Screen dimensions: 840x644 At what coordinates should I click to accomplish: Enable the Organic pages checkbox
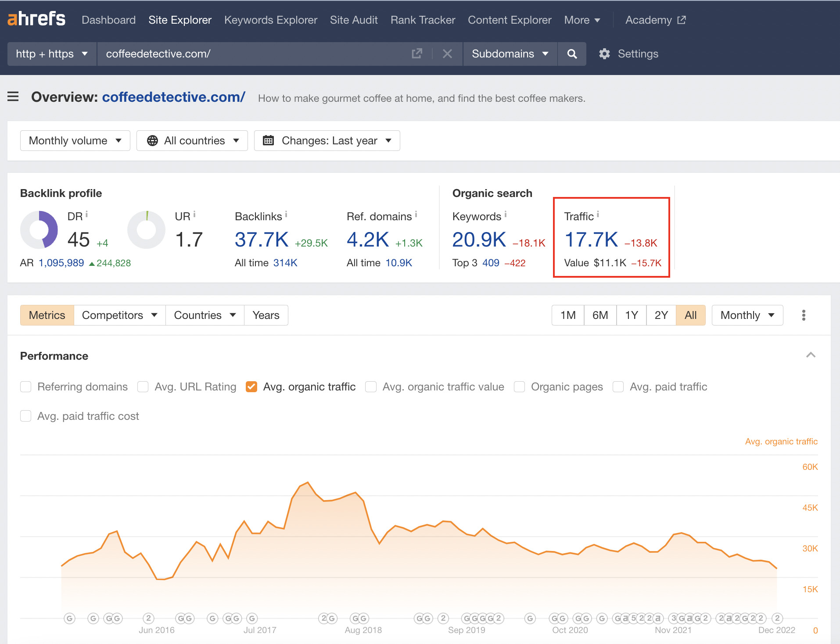[x=519, y=386]
